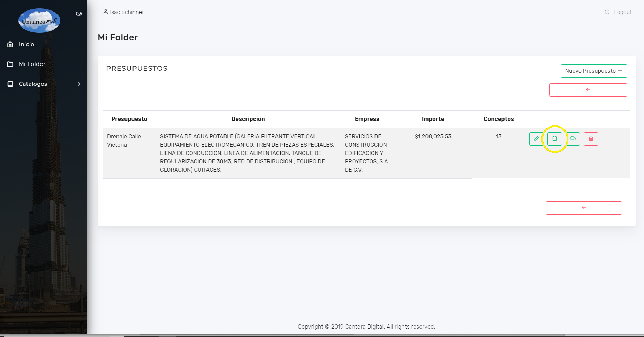The image size is (644, 337).
Task: Click the clipboard copy icon in the budget row
Action: [x=555, y=139]
